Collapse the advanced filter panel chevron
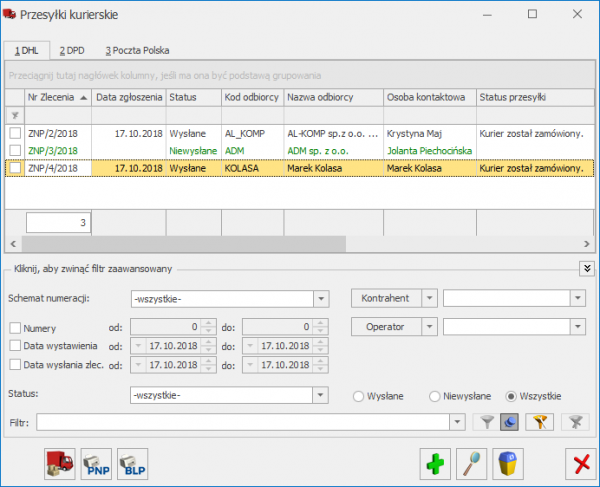This screenshot has width=600, height=487. (x=585, y=267)
